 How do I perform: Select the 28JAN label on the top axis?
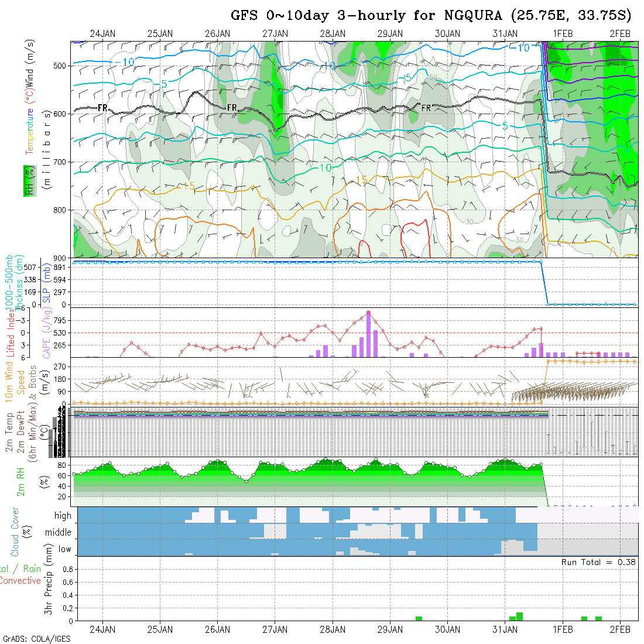(333, 34)
